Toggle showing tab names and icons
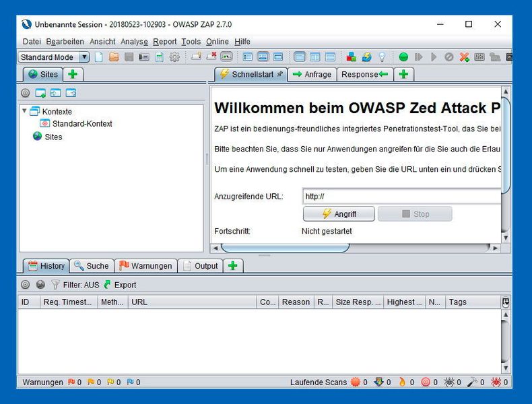The width and height of the screenshot is (532, 404). pyautogui.click(x=196, y=57)
